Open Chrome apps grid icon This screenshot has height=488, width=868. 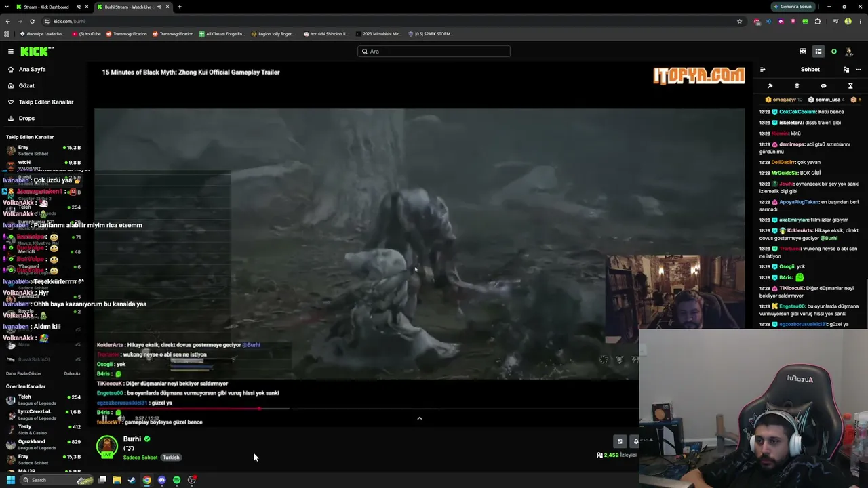point(7,34)
